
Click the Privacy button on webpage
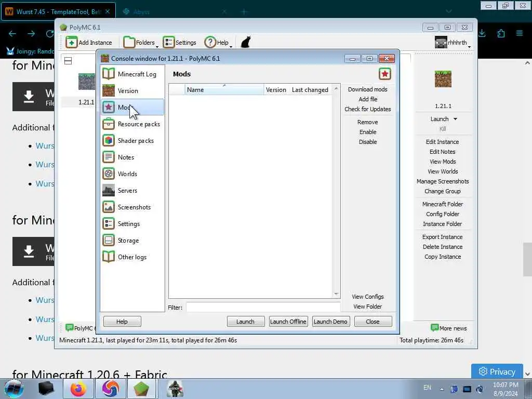(497, 371)
